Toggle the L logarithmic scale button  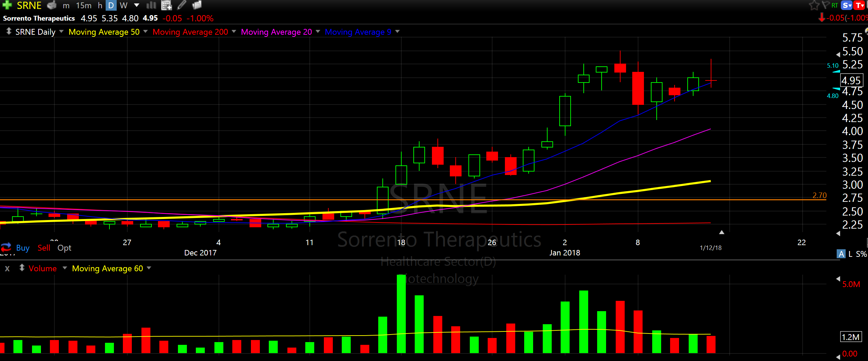click(850, 254)
